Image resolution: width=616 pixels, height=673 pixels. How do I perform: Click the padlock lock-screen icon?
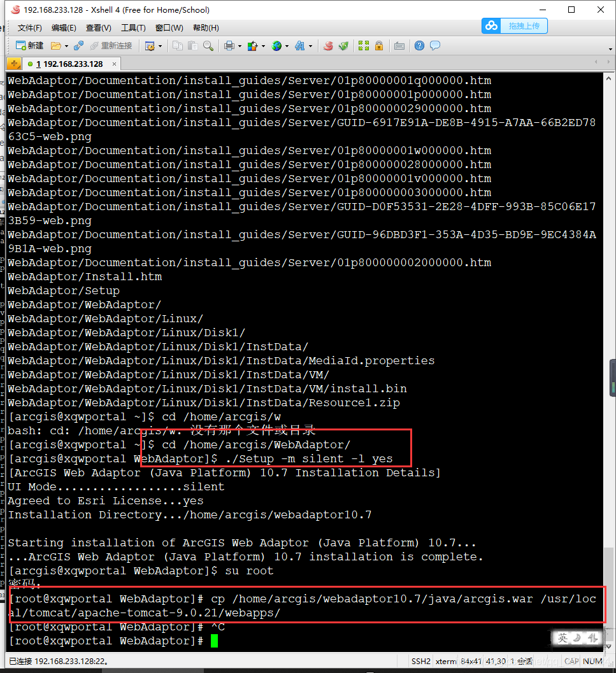click(x=379, y=45)
